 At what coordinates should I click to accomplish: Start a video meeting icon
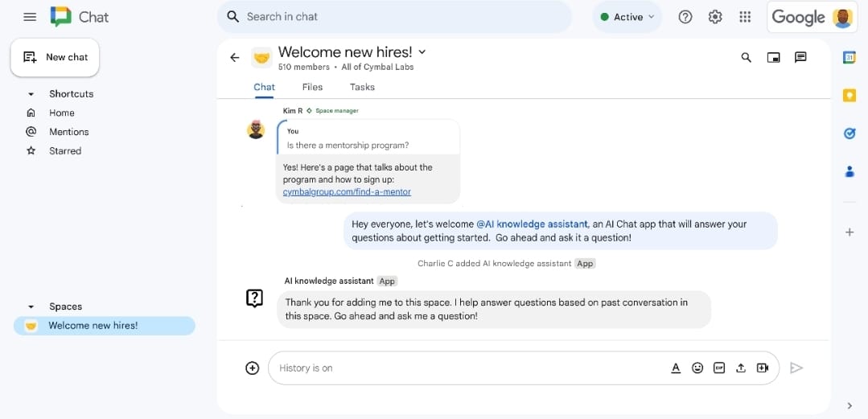(763, 368)
